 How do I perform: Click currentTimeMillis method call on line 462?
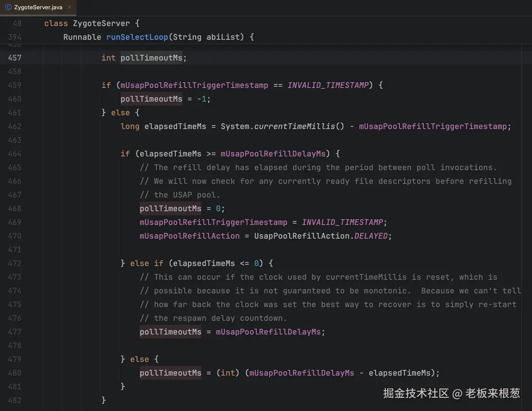point(295,126)
